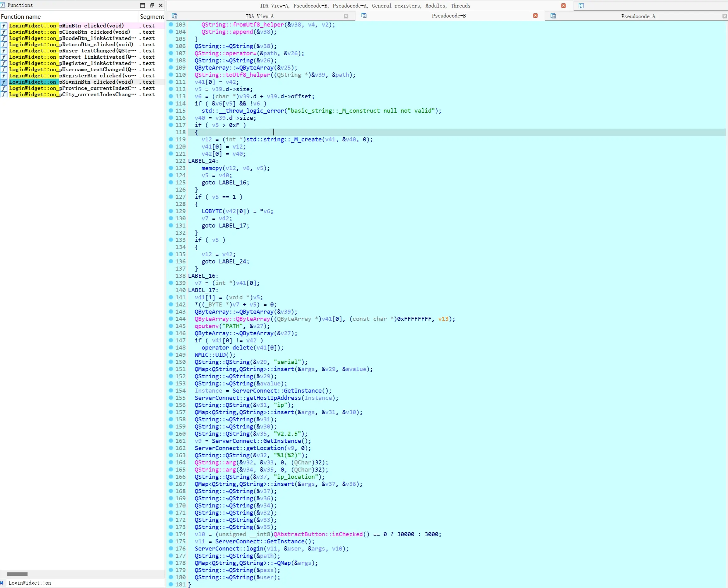Sort by the Segment column header
728x588 pixels.
[152, 17]
